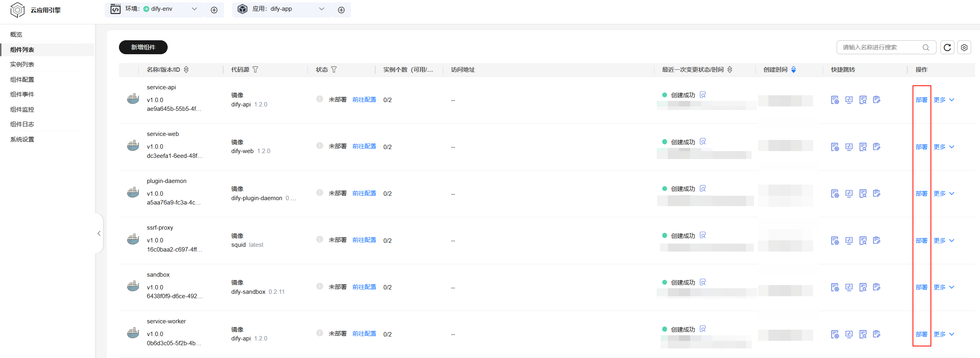980x358 pixels.
Task: Click the plus icon beside dify-env
Action: pos(214,10)
